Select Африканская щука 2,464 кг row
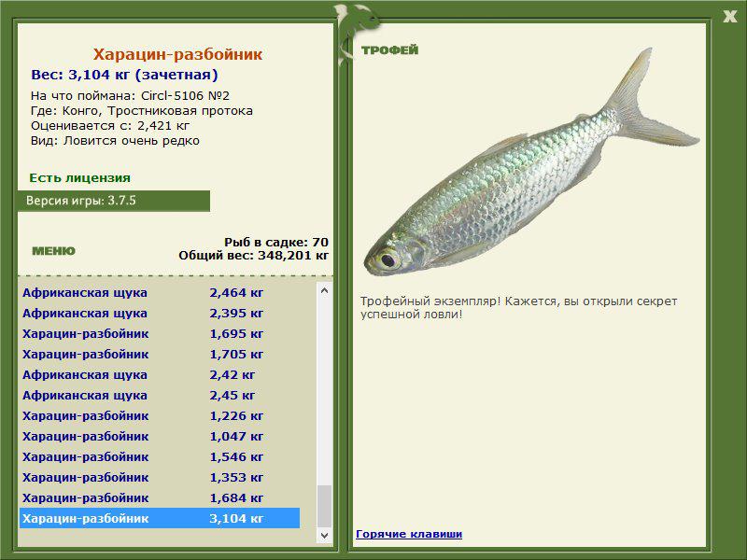Screen dimensions: 747x560 coord(160,293)
